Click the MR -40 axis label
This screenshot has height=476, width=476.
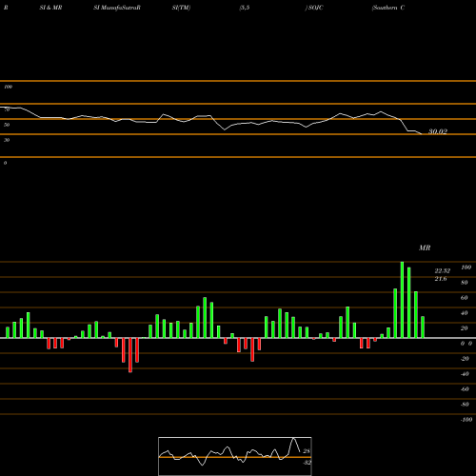click(x=465, y=374)
